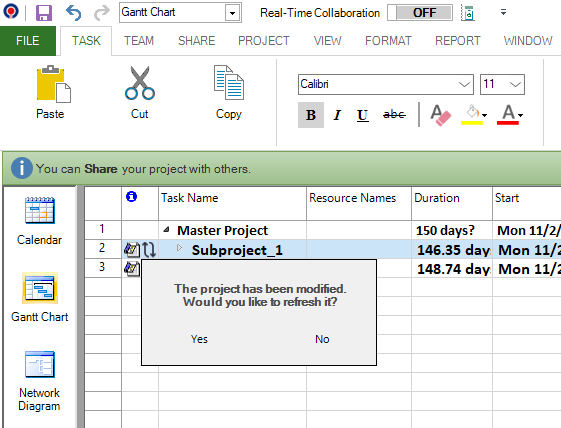This screenshot has height=428, width=561.
Task: Toggle Italic formatting button
Action: pyautogui.click(x=336, y=115)
